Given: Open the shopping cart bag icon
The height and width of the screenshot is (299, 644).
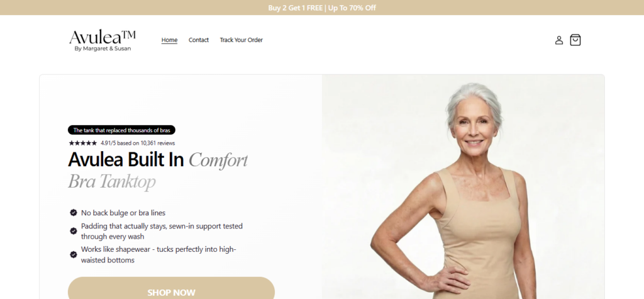Looking at the screenshot, I should [575, 40].
